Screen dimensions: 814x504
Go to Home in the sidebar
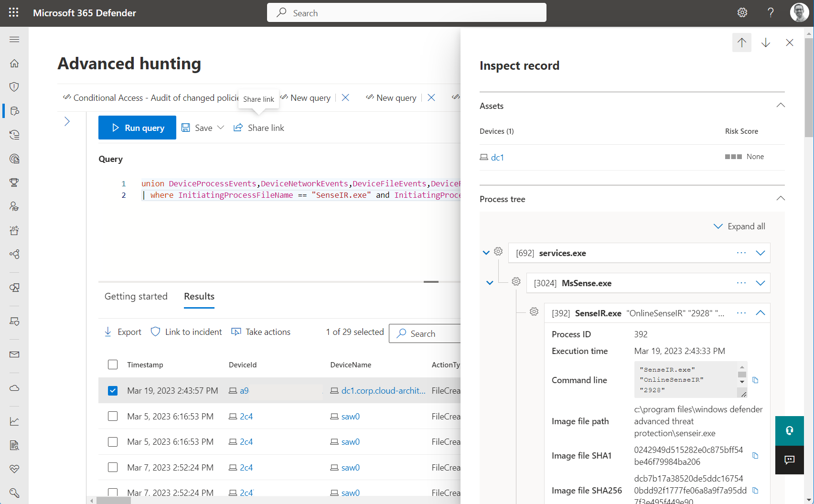14,63
